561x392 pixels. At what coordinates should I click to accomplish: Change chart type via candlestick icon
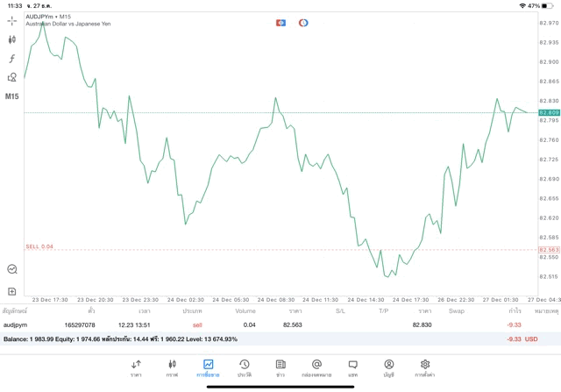12,39
